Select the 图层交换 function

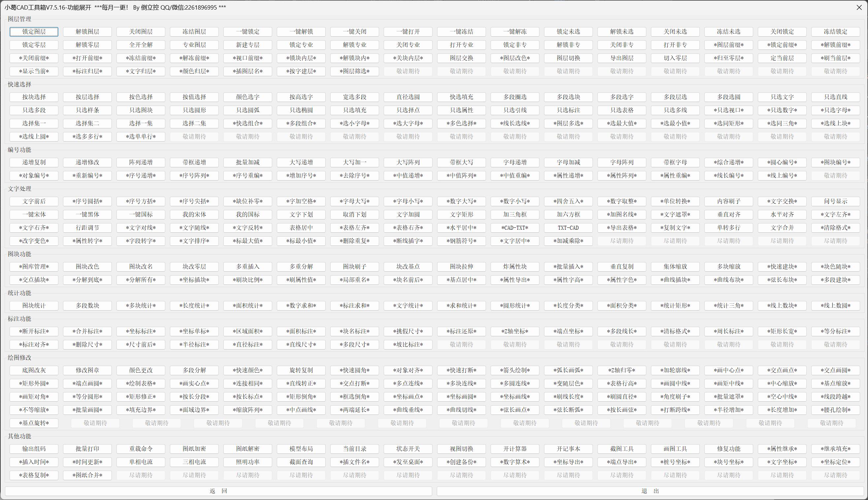pyautogui.click(x=461, y=58)
